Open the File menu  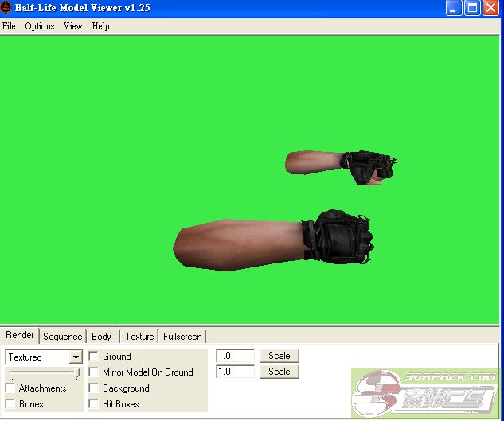(9, 26)
